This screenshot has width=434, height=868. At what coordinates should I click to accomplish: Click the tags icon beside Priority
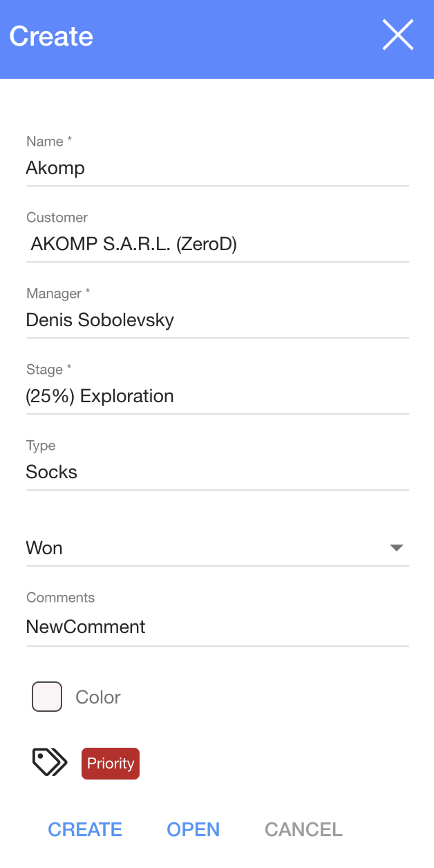tap(50, 763)
